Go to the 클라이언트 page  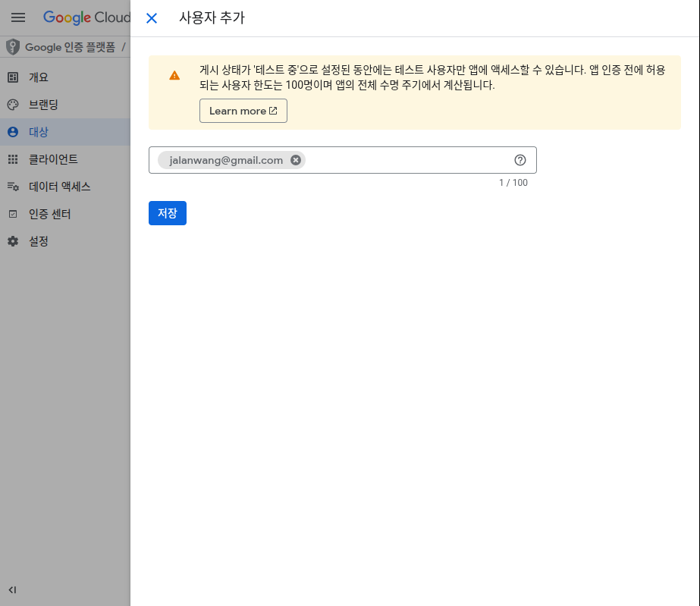pos(53,159)
